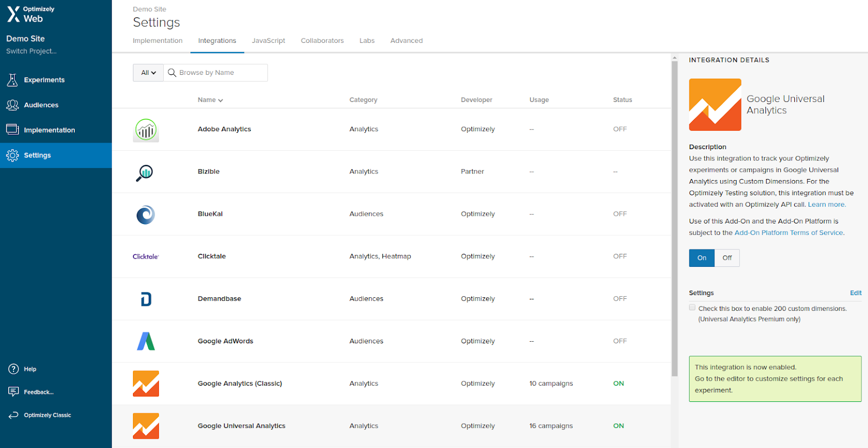
Task: Select Google Analytics (Classic) logo
Action: pos(146,383)
